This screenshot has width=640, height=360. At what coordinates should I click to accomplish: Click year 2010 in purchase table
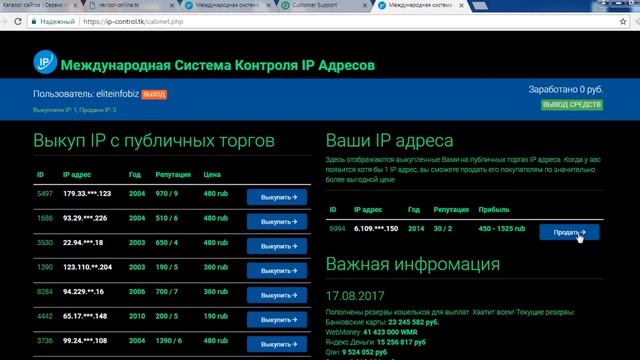tap(137, 316)
